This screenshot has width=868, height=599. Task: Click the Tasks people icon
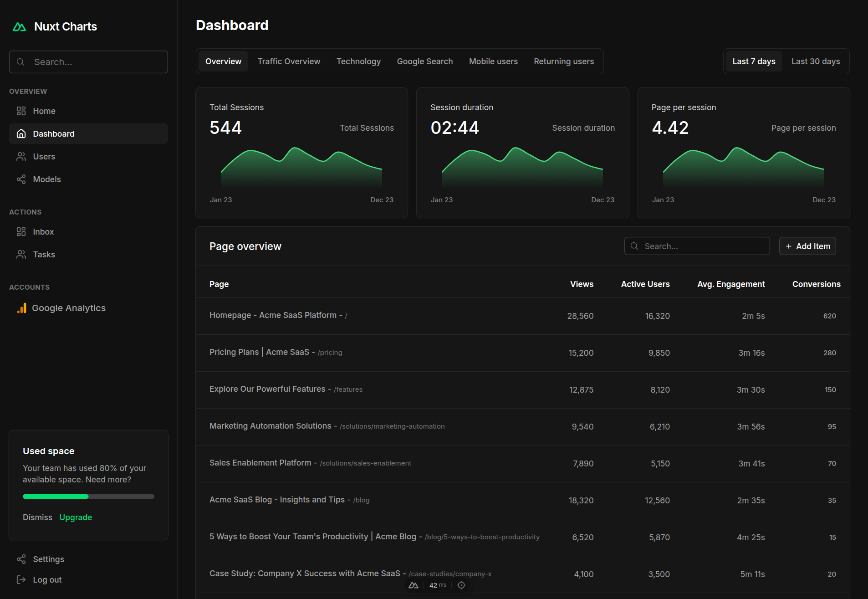[21, 255]
